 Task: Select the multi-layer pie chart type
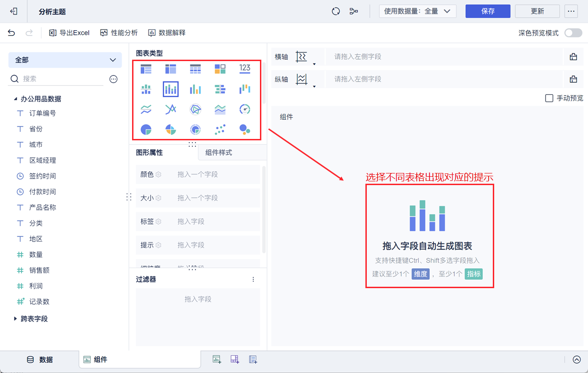pyautogui.click(x=196, y=129)
